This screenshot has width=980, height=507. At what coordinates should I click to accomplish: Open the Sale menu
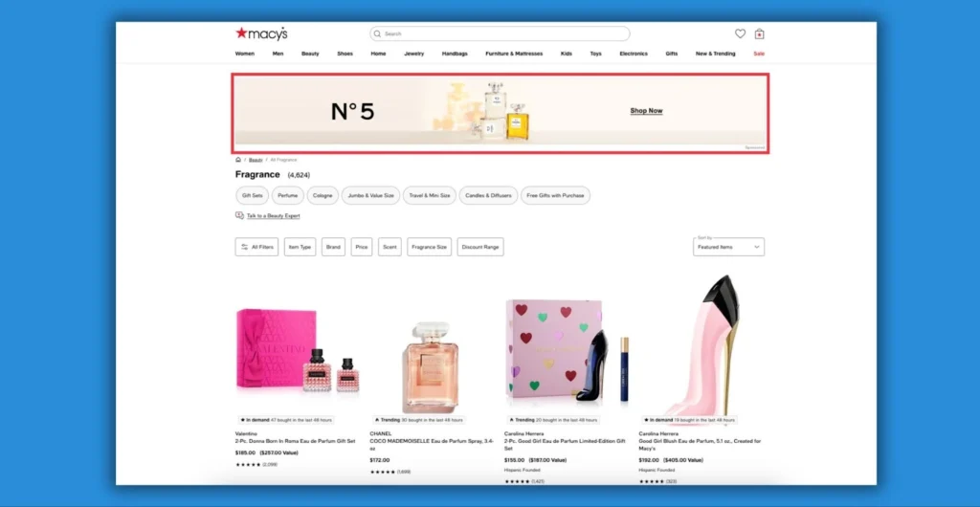pos(759,54)
